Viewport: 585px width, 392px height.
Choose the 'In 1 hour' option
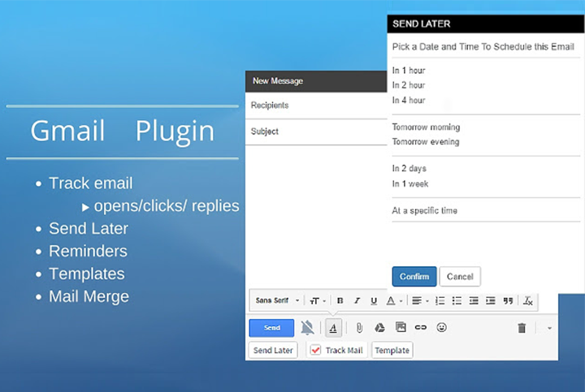pos(409,71)
